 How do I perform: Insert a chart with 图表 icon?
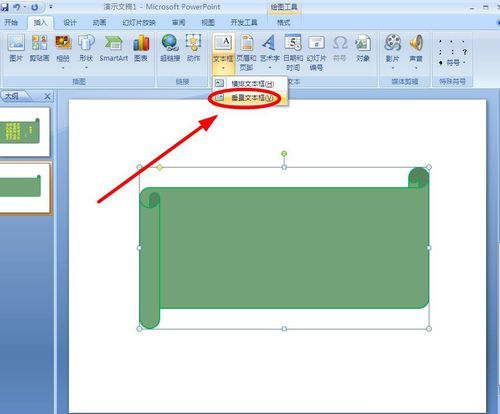141,48
